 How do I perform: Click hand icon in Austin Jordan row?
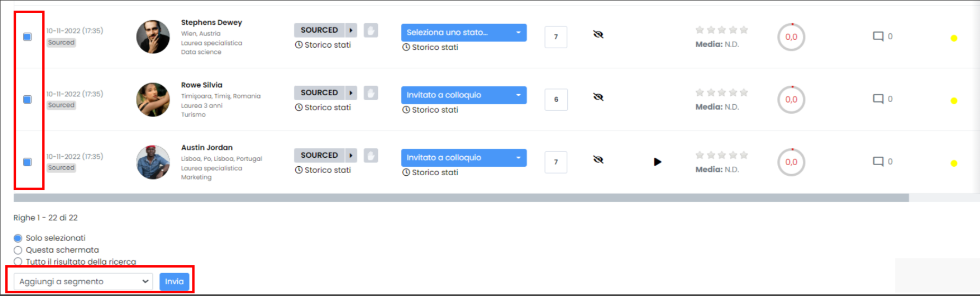(371, 156)
